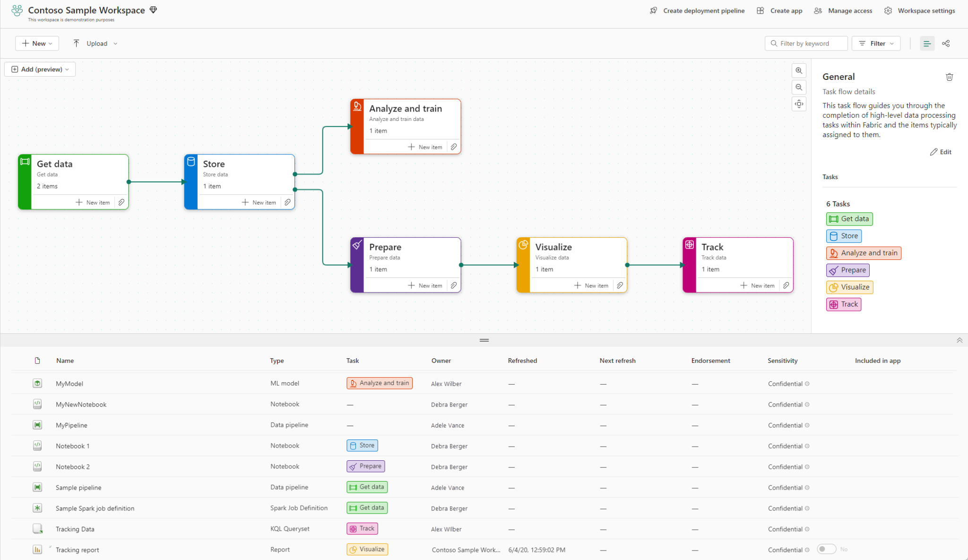
Task: Click the ML model icon beside MyModel
Action: click(37, 383)
